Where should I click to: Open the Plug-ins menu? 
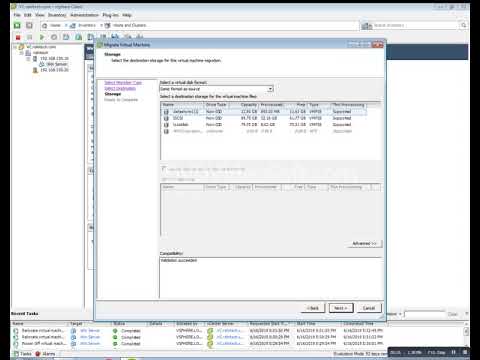pos(110,15)
